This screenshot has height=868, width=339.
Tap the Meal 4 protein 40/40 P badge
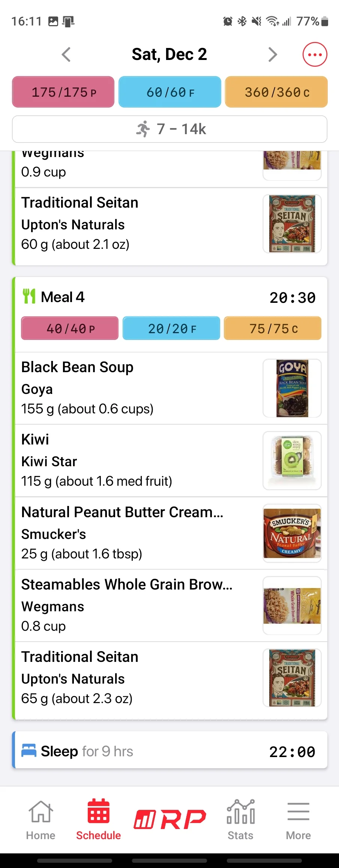(70, 328)
